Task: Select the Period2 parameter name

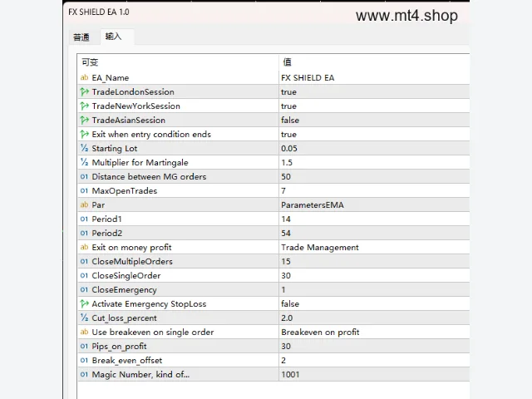Action: point(107,233)
